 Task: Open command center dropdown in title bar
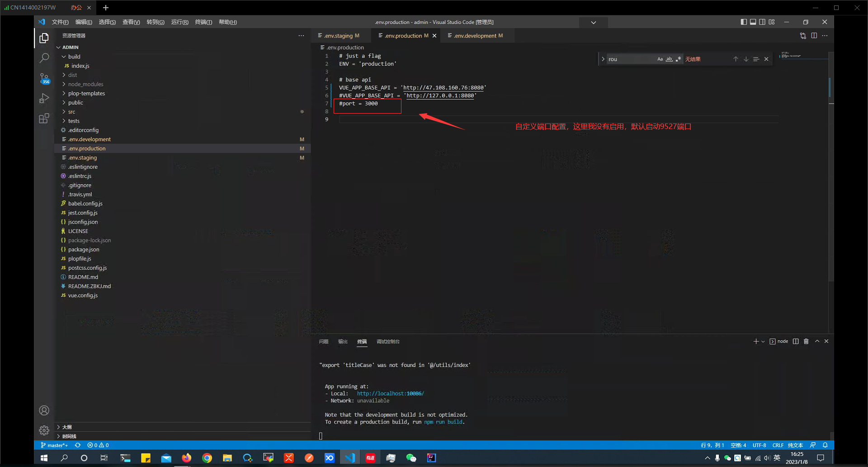594,22
